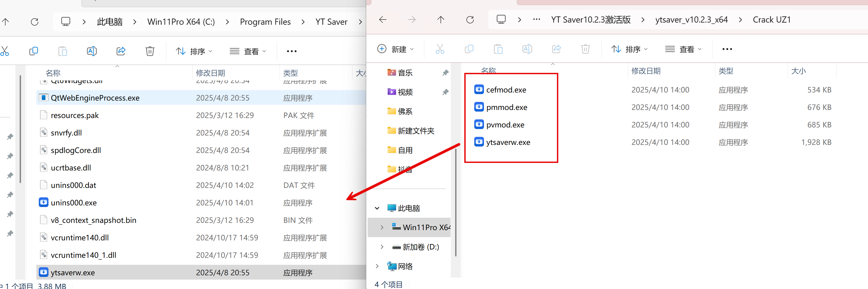Click the right window navigation pane scrollbar
This screenshot has width=868, height=289.
[456, 202]
